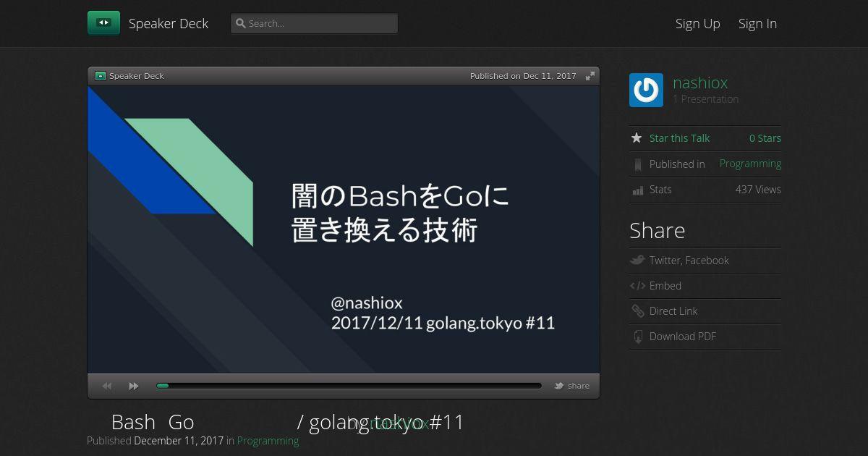Click the bird icon beside Twitter, Facebook
Image resolution: width=868 pixels, height=456 pixels.
pos(637,260)
